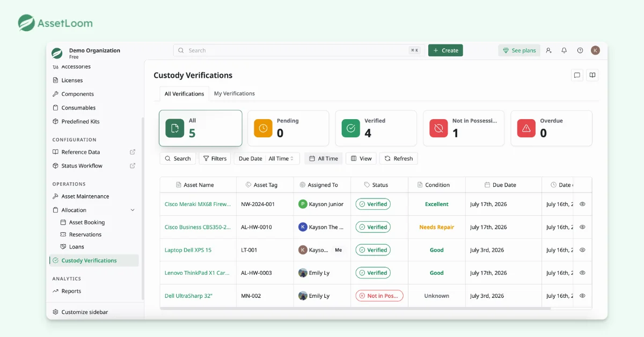Select the All verifications card icon
644x337 pixels.
(174, 128)
